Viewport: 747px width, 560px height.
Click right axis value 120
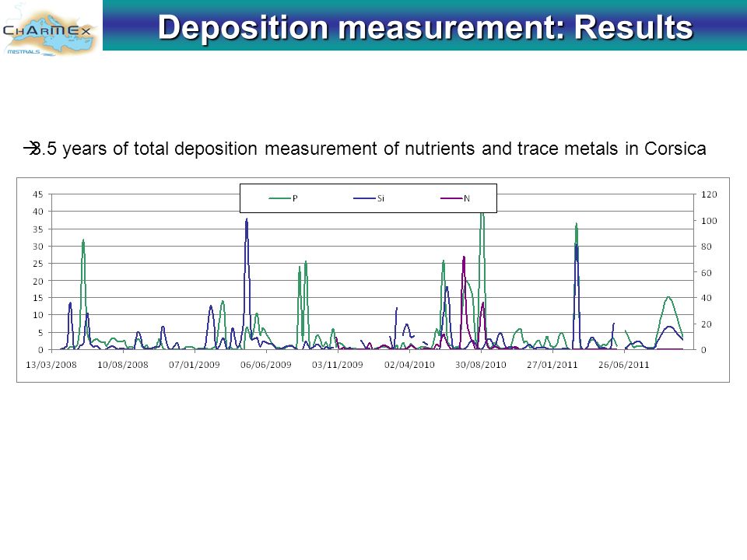[709, 194]
